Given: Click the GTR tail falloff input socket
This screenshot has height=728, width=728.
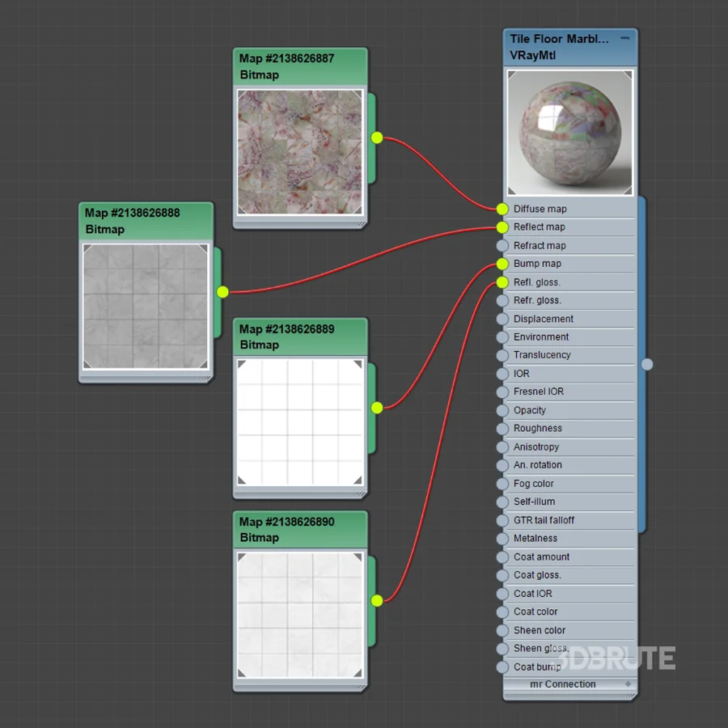Looking at the screenshot, I should 502,520.
